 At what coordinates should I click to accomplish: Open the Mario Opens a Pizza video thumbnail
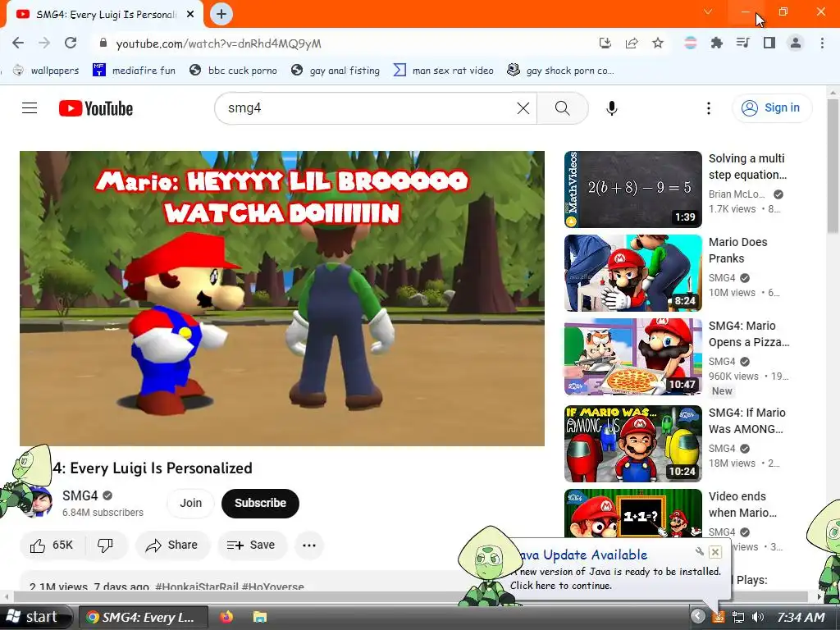[x=632, y=357]
